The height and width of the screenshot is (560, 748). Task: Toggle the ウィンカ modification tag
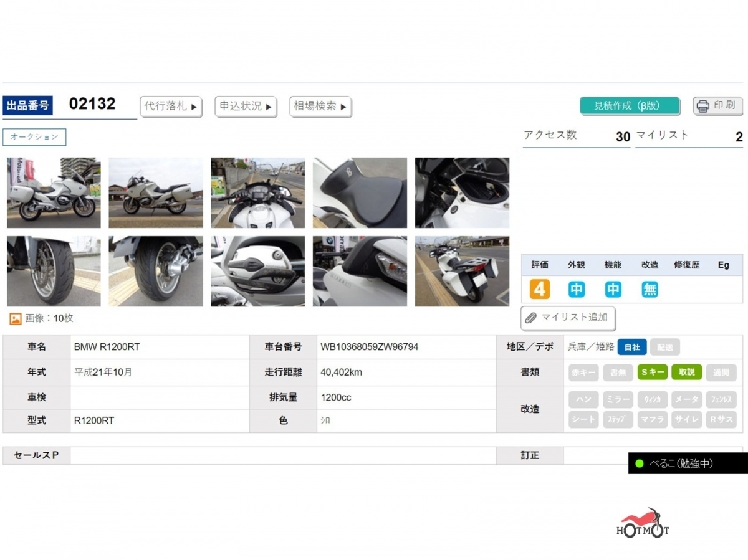coord(653,400)
